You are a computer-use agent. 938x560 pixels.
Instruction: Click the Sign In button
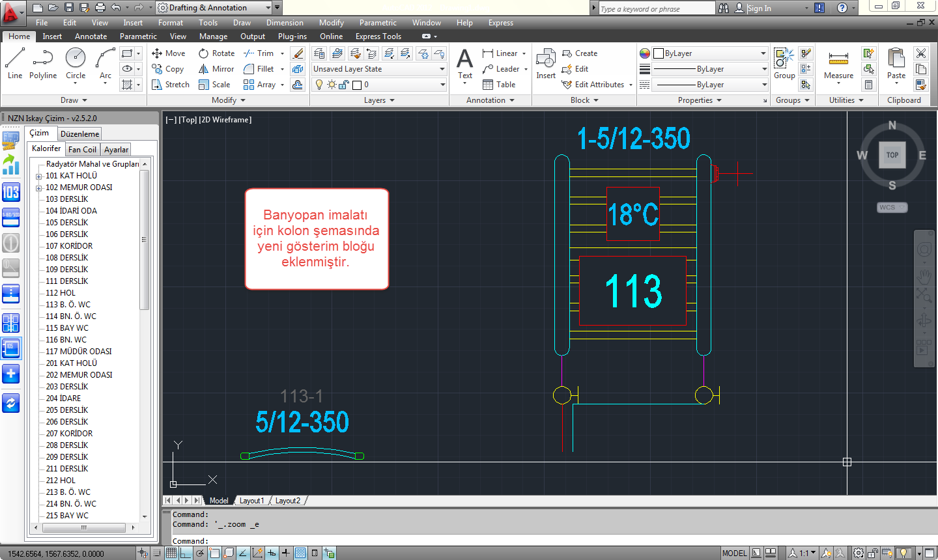(759, 8)
